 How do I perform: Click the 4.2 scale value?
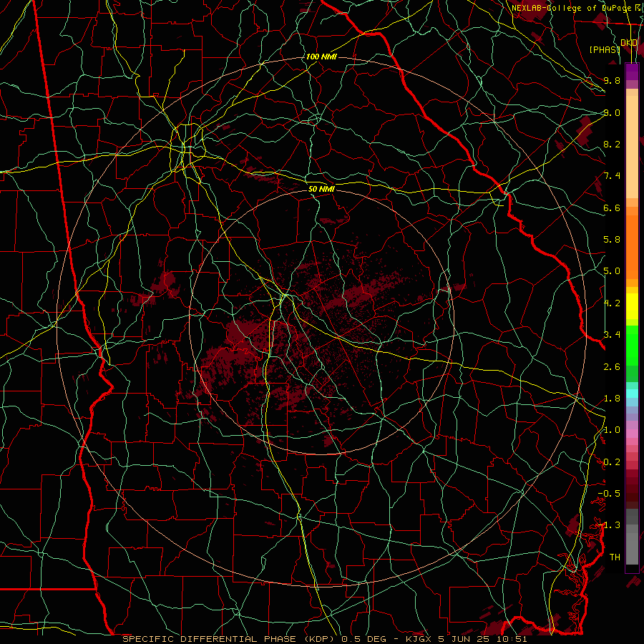click(612, 303)
